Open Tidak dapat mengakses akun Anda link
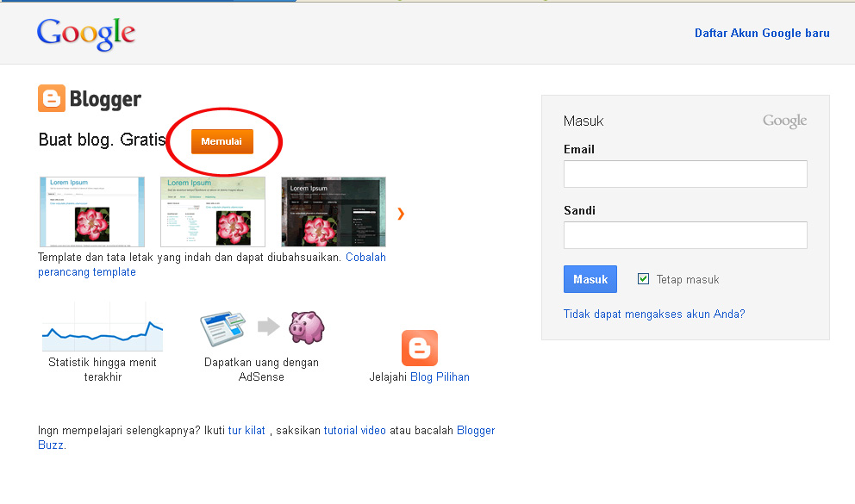Screen dimensions: 855x504 click(x=654, y=314)
